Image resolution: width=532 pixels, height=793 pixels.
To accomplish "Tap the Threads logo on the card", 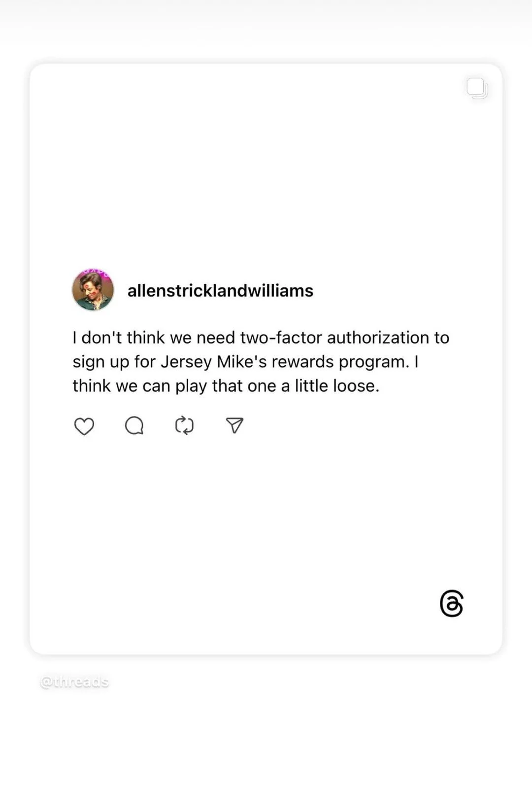I will tap(452, 603).
